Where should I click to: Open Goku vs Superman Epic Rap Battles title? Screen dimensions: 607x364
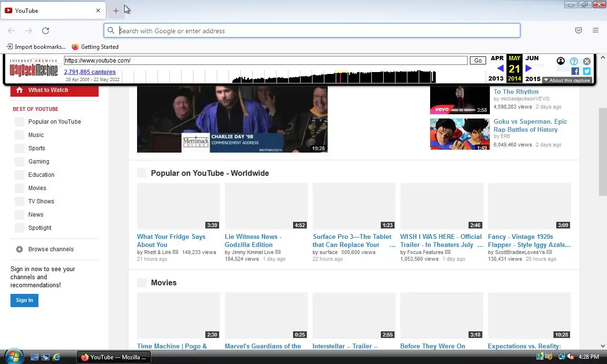coord(530,126)
